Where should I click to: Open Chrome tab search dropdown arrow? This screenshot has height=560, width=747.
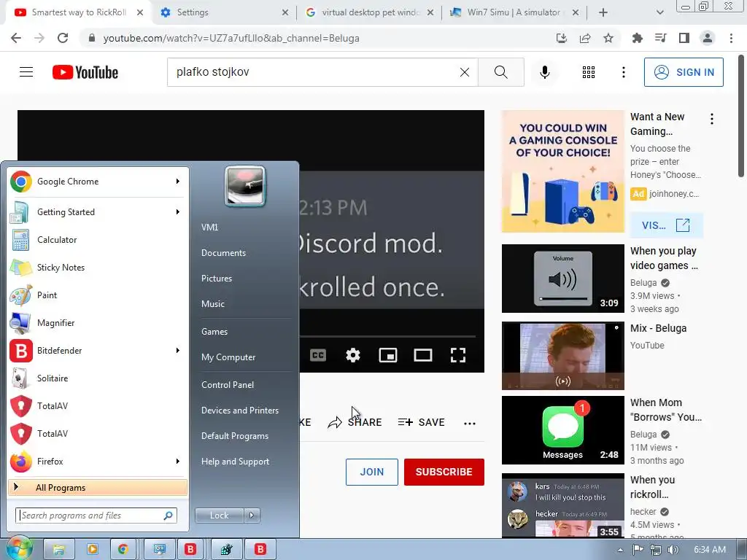point(659,12)
